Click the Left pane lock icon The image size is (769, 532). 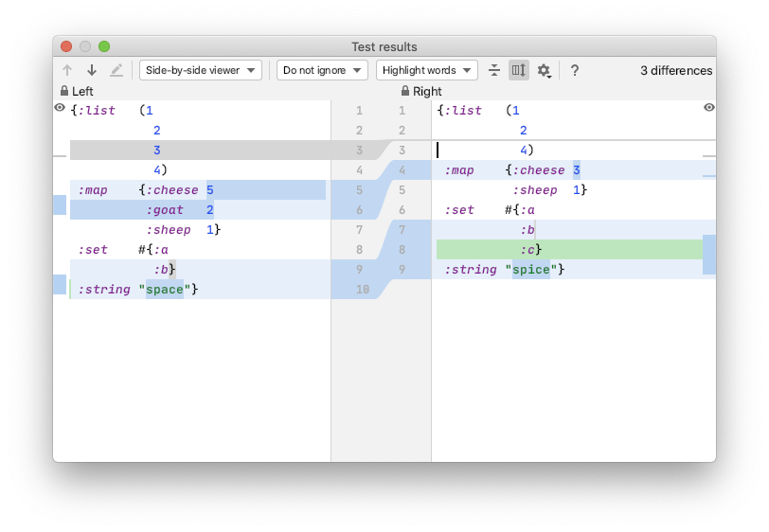64,91
